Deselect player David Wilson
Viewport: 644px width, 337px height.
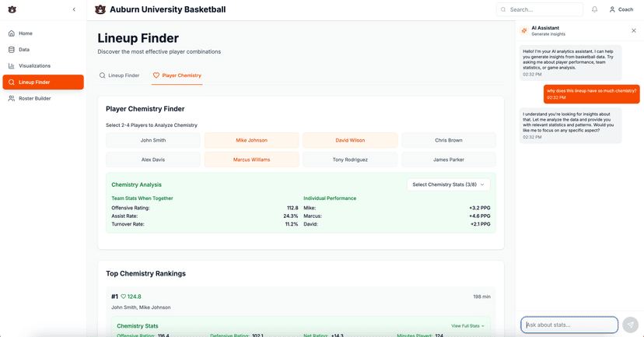(350, 140)
